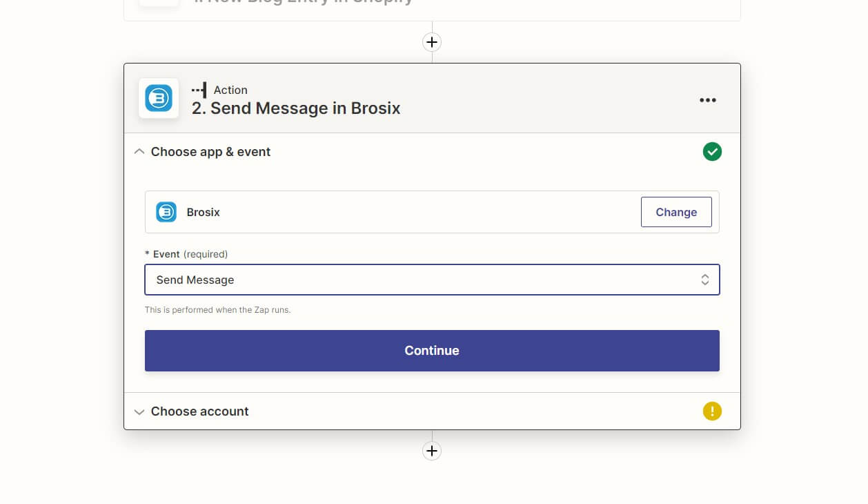
Task: Select the Choose account section title
Action: (x=199, y=411)
